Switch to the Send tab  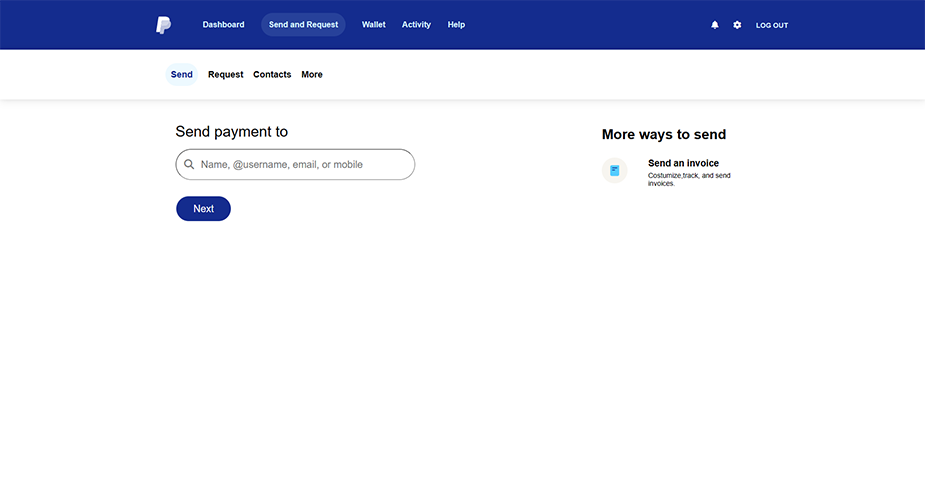182,74
